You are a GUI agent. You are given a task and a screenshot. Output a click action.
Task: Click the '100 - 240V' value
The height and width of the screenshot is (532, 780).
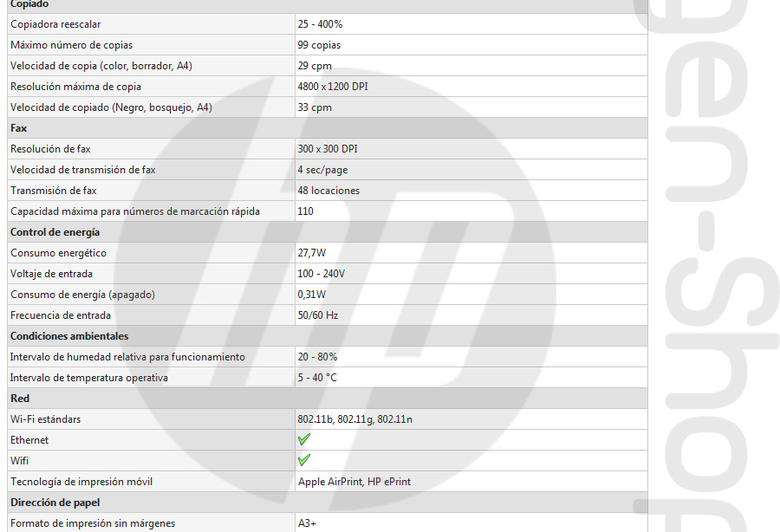[x=321, y=274]
